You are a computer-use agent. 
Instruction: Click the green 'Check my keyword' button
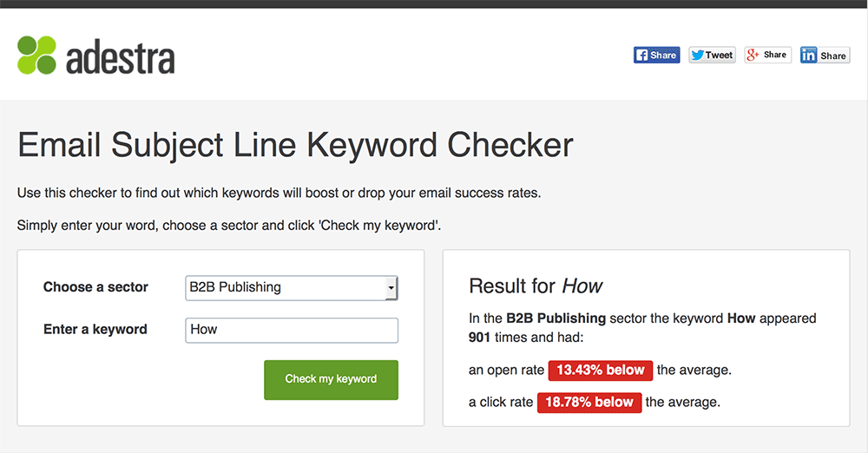click(331, 380)
